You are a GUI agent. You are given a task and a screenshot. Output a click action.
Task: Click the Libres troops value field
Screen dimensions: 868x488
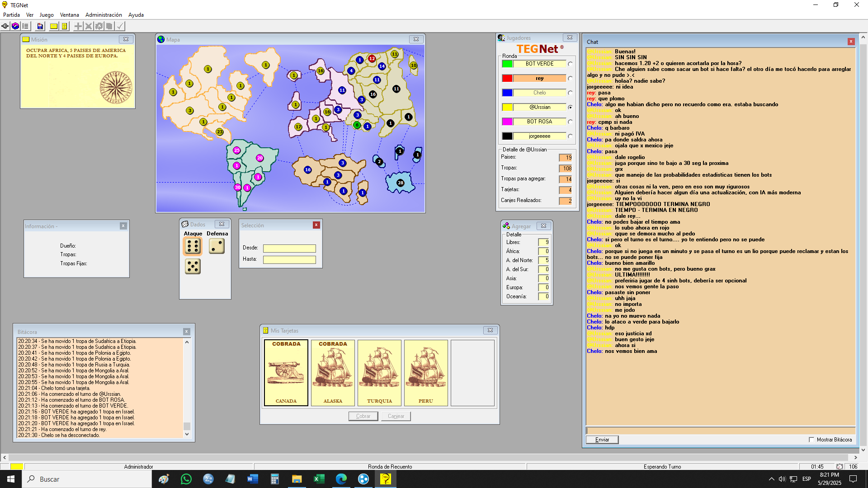543,242
